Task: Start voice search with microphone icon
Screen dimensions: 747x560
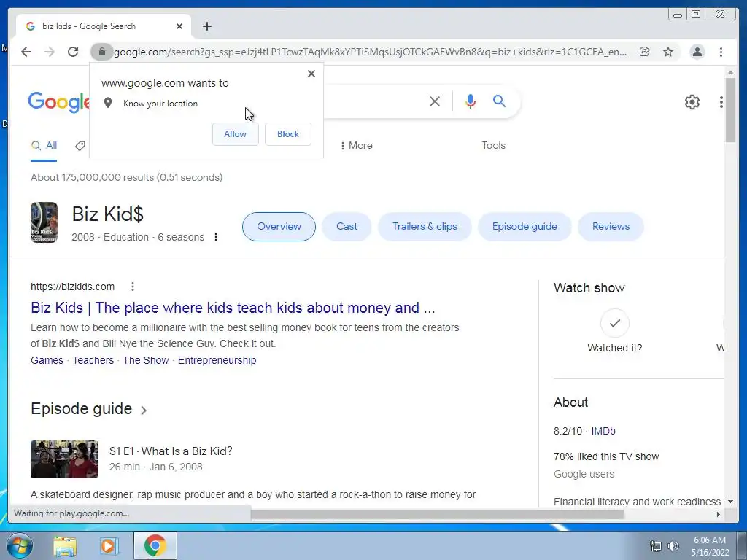Action: tap(471, 101)
